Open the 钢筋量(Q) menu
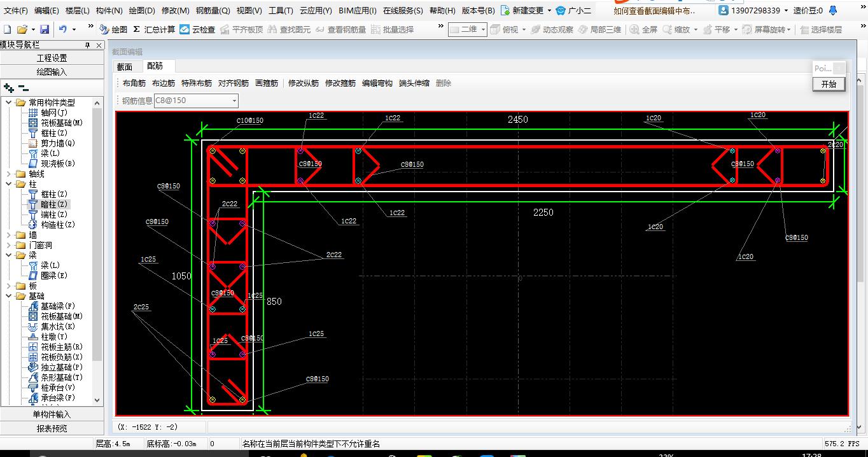Image resolution: width=868 pixels, height=457 pixels. coord(213,10)
